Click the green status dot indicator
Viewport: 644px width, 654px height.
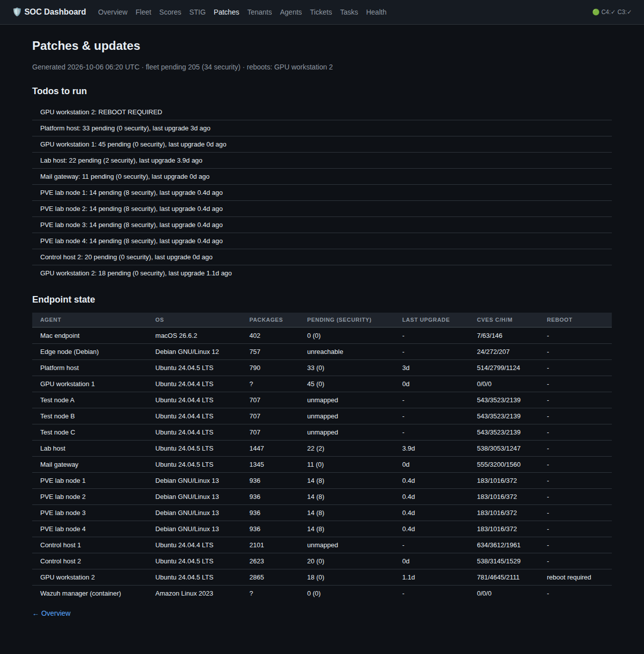tap(596, 12)
